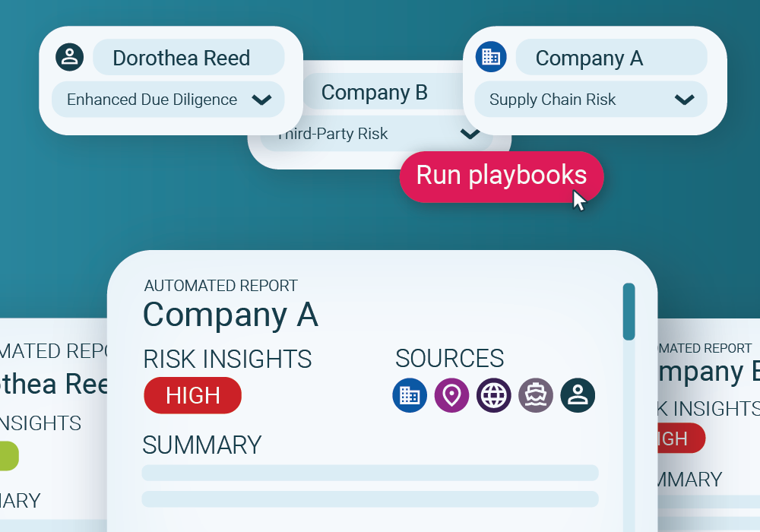Image resolution: width=760 pixels, height=532 pixels.
Task: Click the person icon beside Dorothea Reed
Action: point(70,57)
